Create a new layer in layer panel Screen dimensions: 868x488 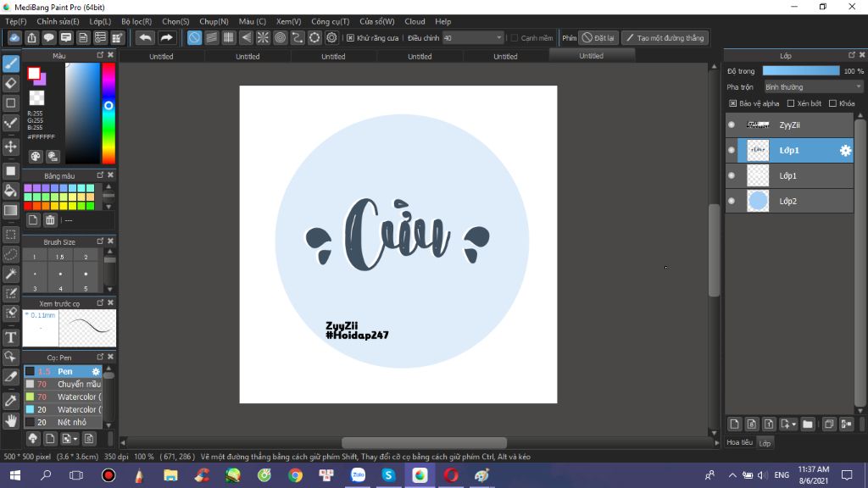pyautogui.click(x=734, y=424)
